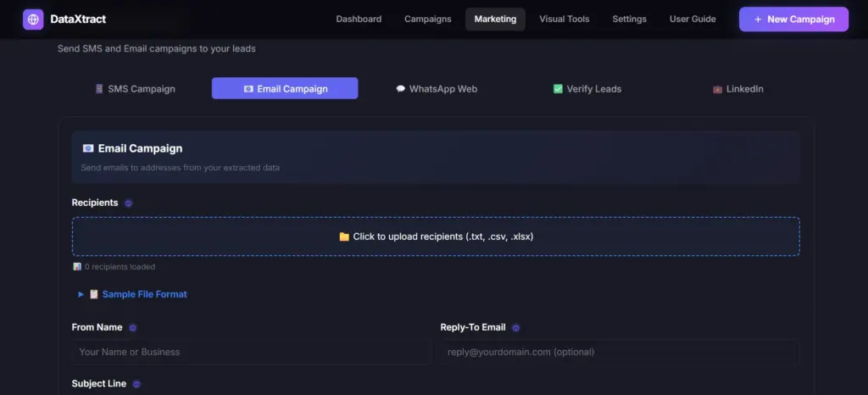The height and width of the screenshot is (395, 868).
Task: Click the Subject Line label
Action: click(x=99, y=383)
